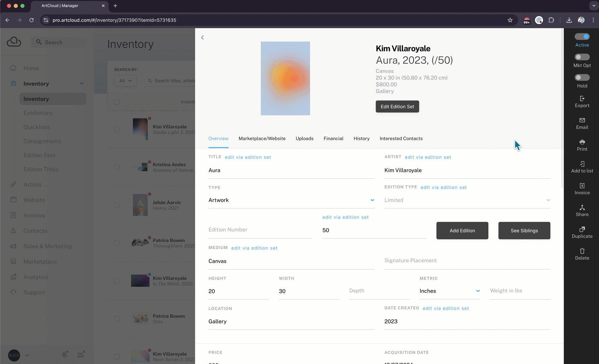Switch to the Marketplace/Website tab
The width and height of the screenshot is (599, 364).
262,138
